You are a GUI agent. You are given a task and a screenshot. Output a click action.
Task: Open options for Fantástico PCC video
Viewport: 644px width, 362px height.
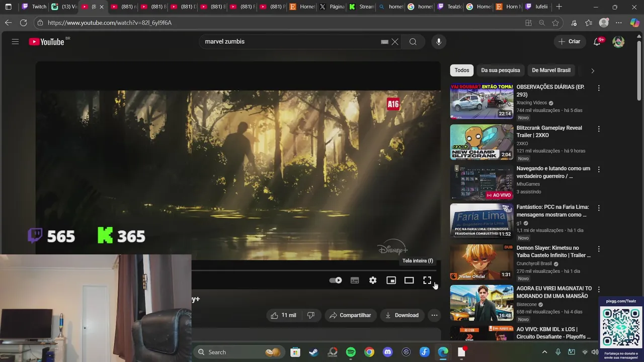point(599,208)
